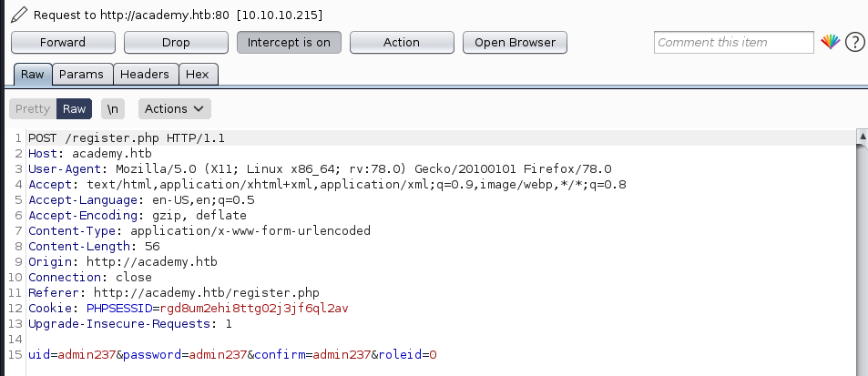Click the Open Browser button
The height and width of the screenshot is (376, 868).
tap(515, 43)
